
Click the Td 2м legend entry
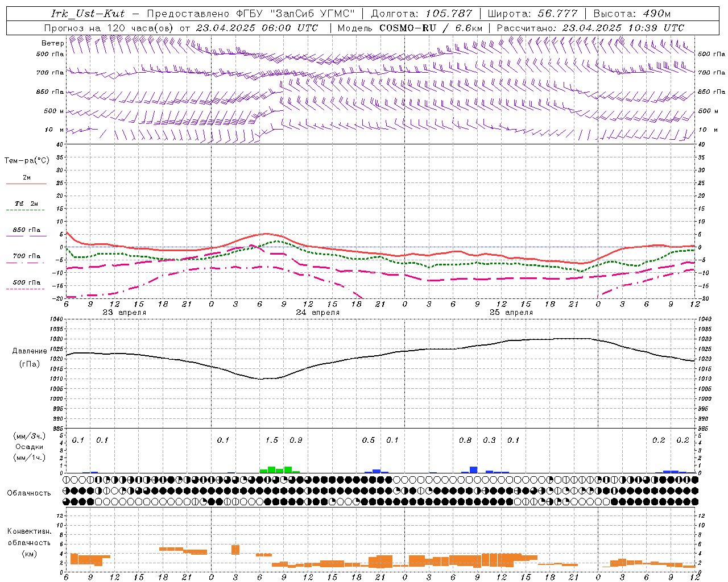pyautogui.click(x=27, y=203)
